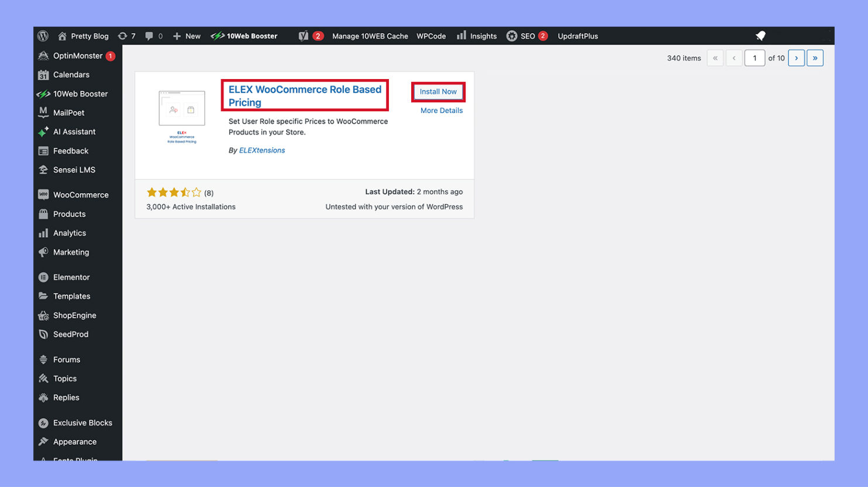868x487 pixels.
Task: Open SeedProd from the sidebar
Action: 70,334
